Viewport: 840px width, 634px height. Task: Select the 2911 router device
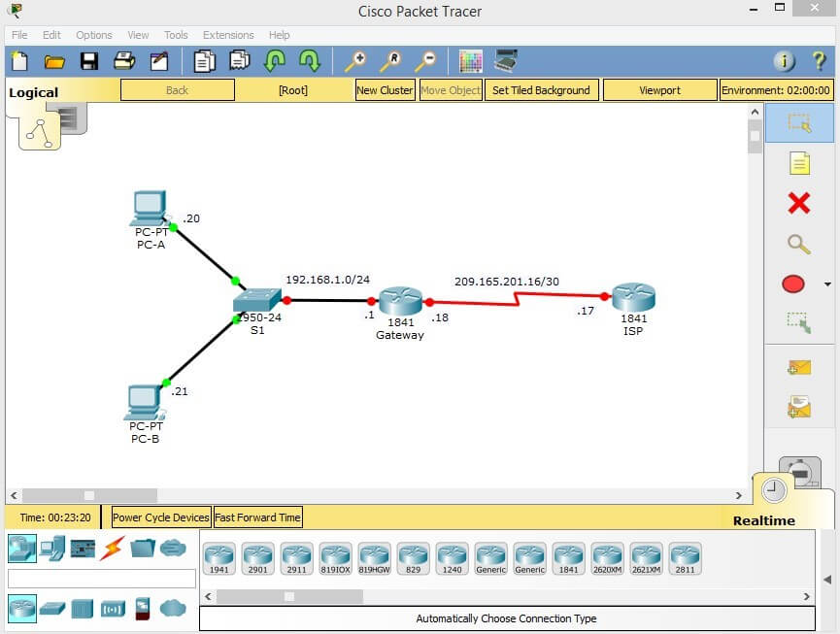(x=297, y=558)
